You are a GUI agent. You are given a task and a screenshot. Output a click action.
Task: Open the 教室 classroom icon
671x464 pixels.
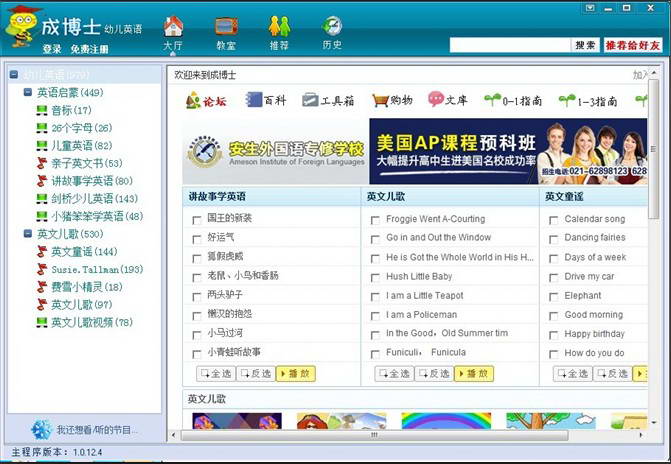tap(226, 27)
